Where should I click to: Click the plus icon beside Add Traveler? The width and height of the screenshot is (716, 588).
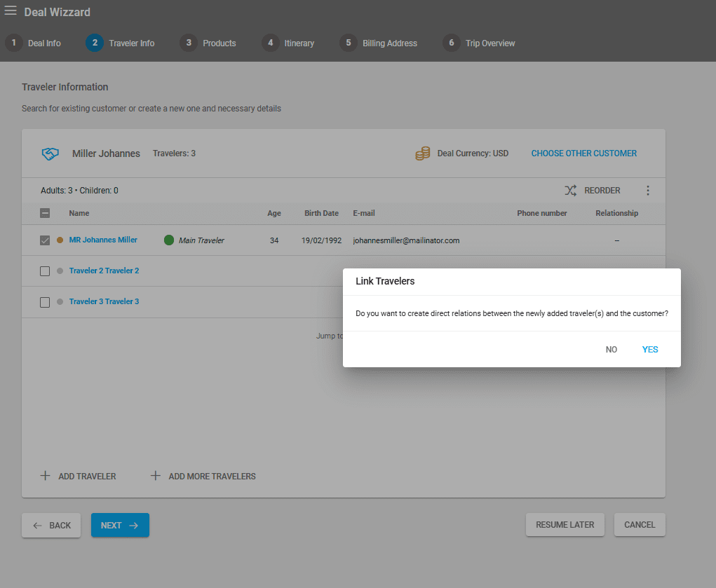(x=46, y=476)
